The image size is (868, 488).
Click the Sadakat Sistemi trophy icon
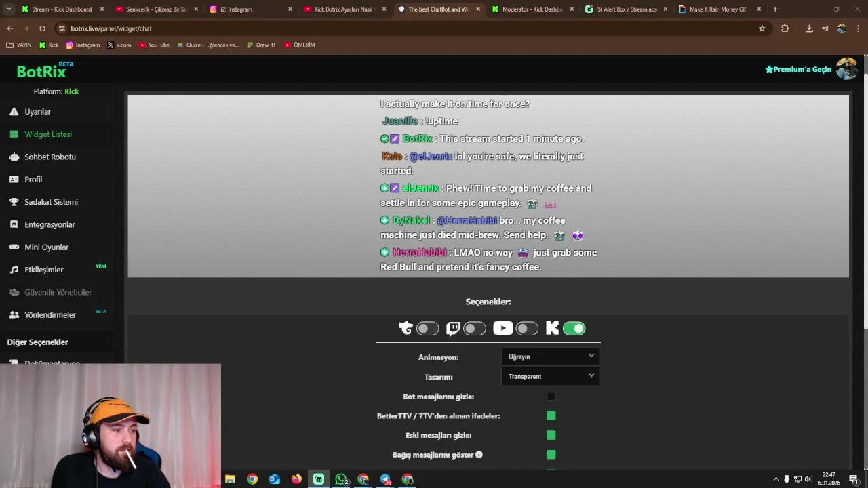click(14, 202)
